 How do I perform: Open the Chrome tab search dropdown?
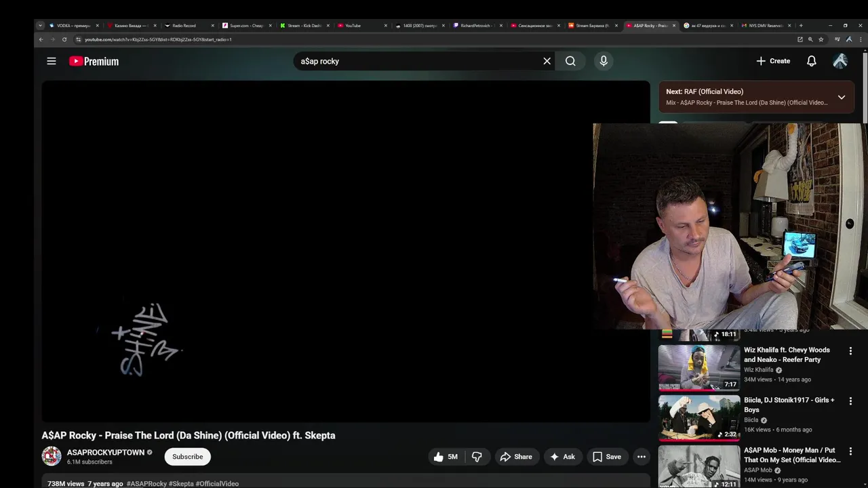tap(40, 26)
